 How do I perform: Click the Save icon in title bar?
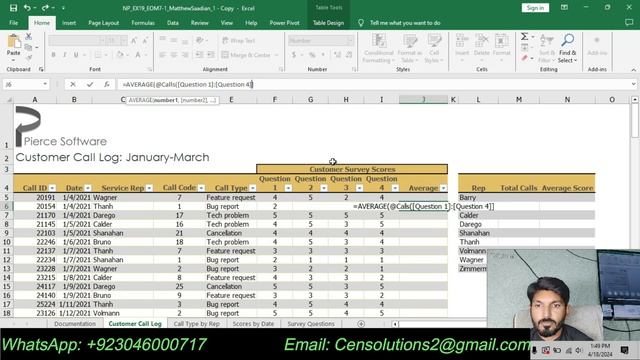pos(13,8)
